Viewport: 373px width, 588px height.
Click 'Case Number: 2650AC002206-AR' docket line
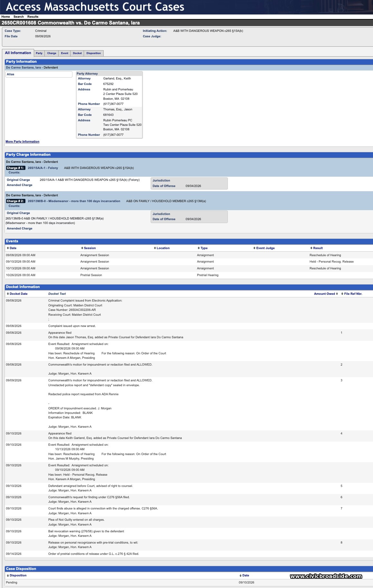point(72,310)
